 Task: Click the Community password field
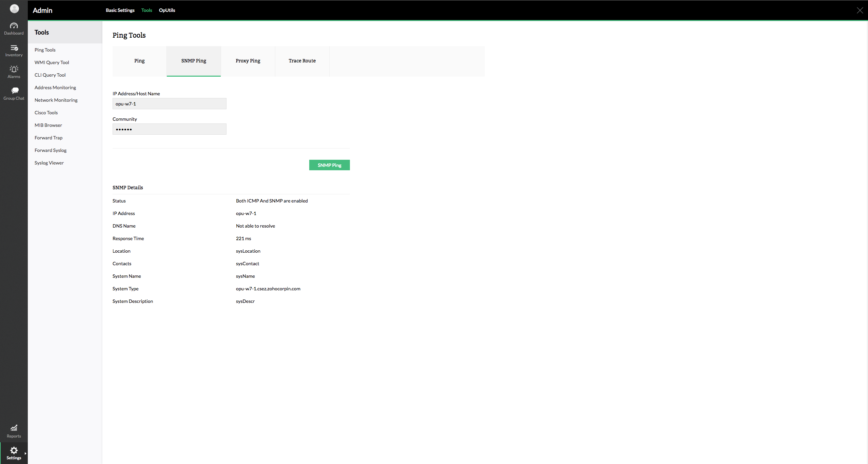click(169, 129)
